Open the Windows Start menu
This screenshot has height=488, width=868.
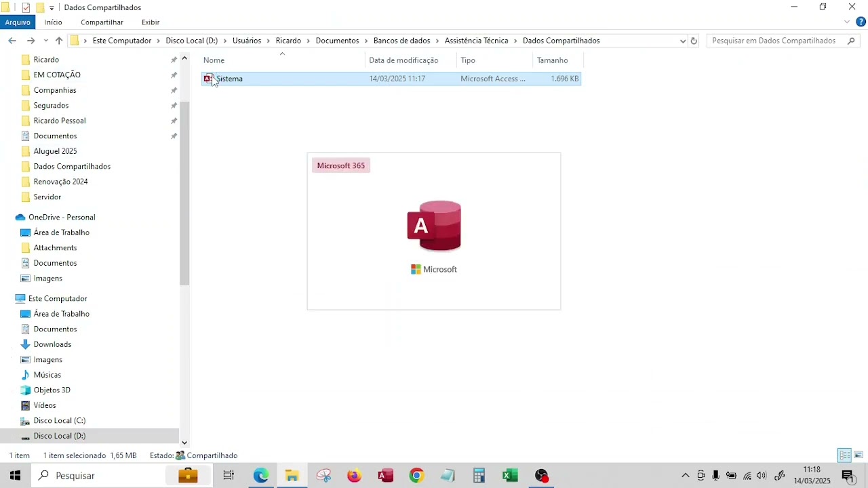click(15, 476)
